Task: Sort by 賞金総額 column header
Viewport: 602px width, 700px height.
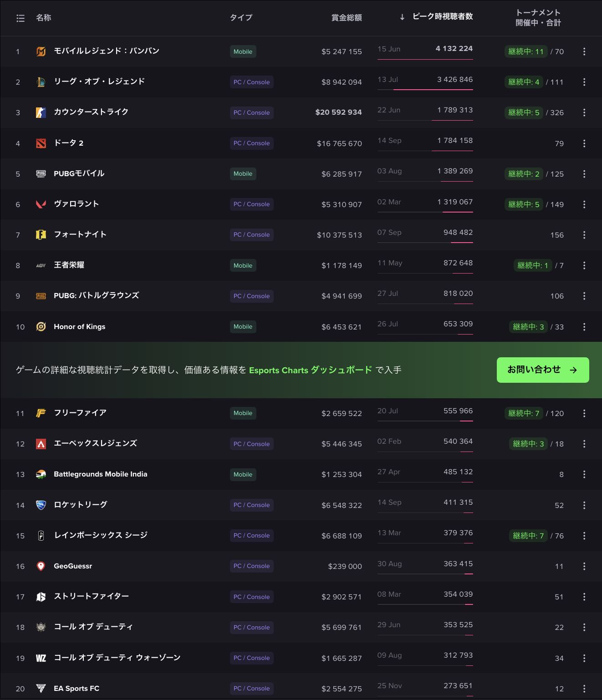Action: click(x=347, y=18)
